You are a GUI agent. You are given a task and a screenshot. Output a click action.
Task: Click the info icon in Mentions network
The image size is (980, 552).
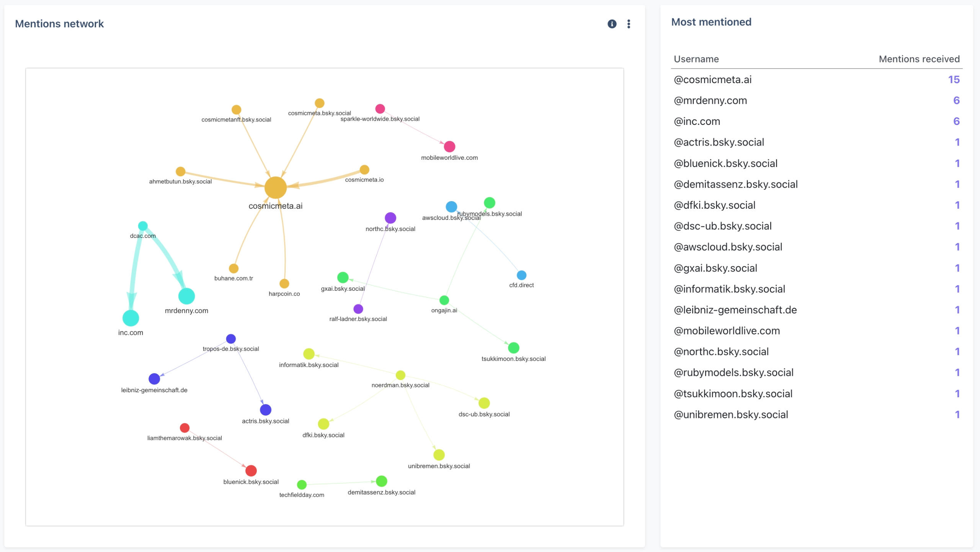pos(612,24)
